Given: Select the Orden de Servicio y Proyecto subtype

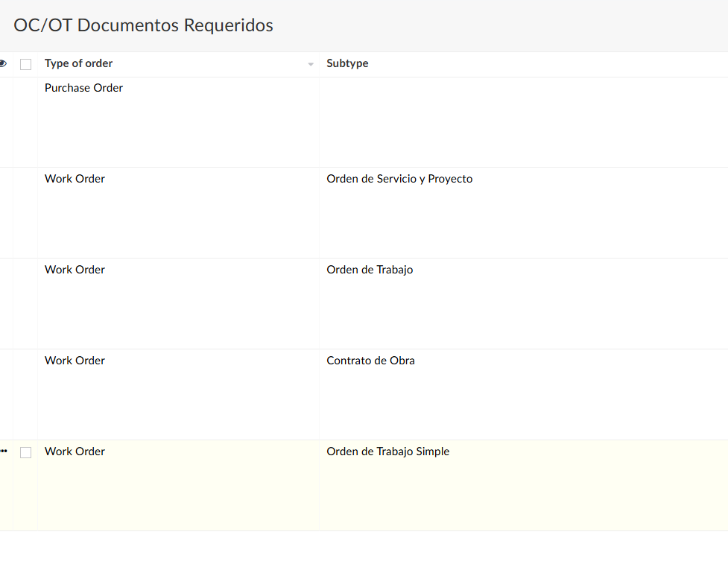Looking at the screenshot, I should [x=399, y=179].
